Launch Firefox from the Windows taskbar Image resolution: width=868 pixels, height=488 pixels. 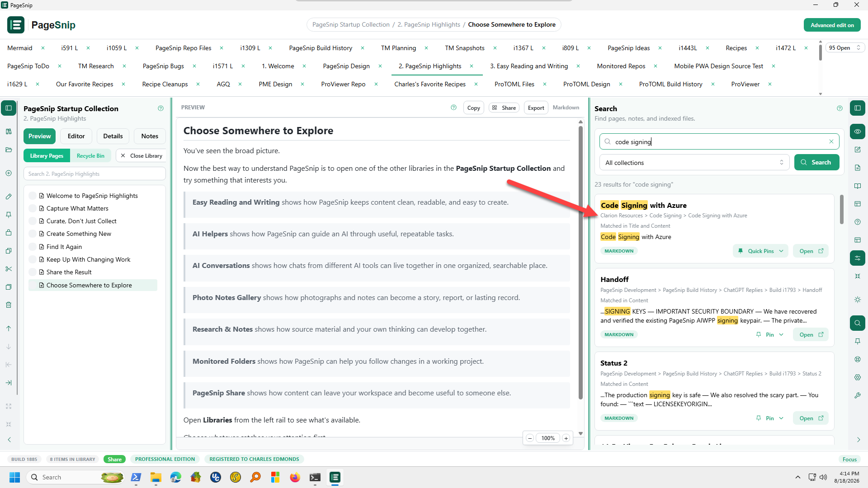click(x=295, y=477)
